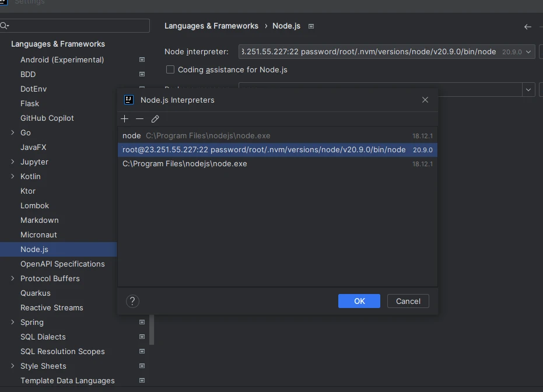Select the unnamed C:\Program Files\nodejs\node.exe row
This screenshot has width=543, height=392.
click(278, 164)
